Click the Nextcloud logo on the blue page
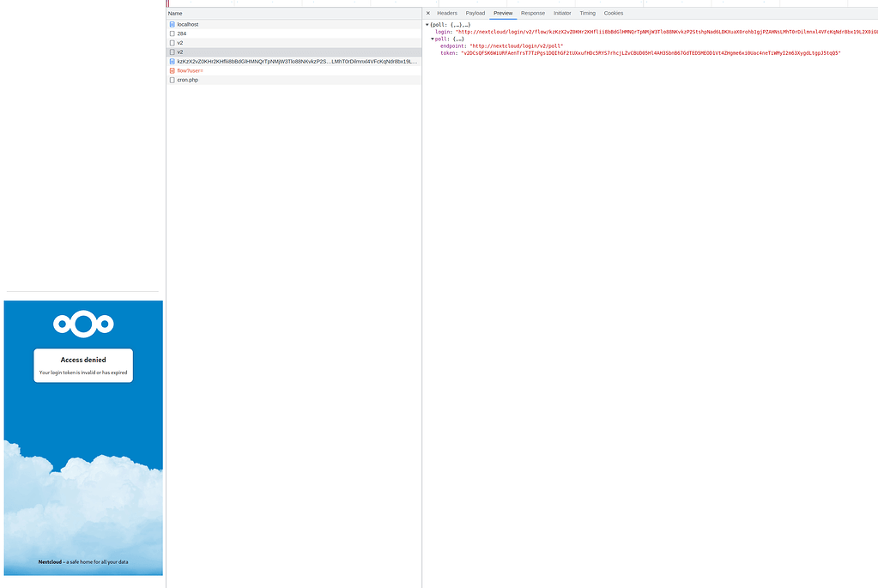The width and height of the screenshot is (878, 588). [x=82, y=324]
